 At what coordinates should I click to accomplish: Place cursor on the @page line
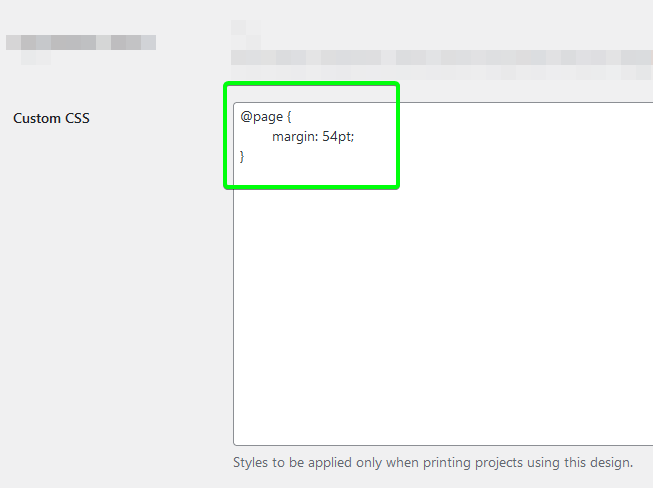tap(266, 117)
